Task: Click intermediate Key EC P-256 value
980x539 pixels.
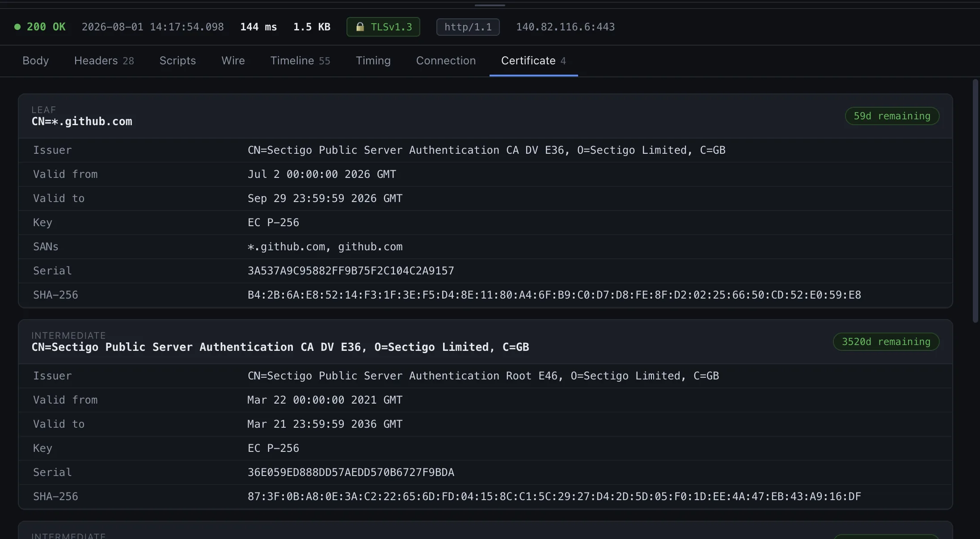Action: pyautogui.click(x=273, y=448)
